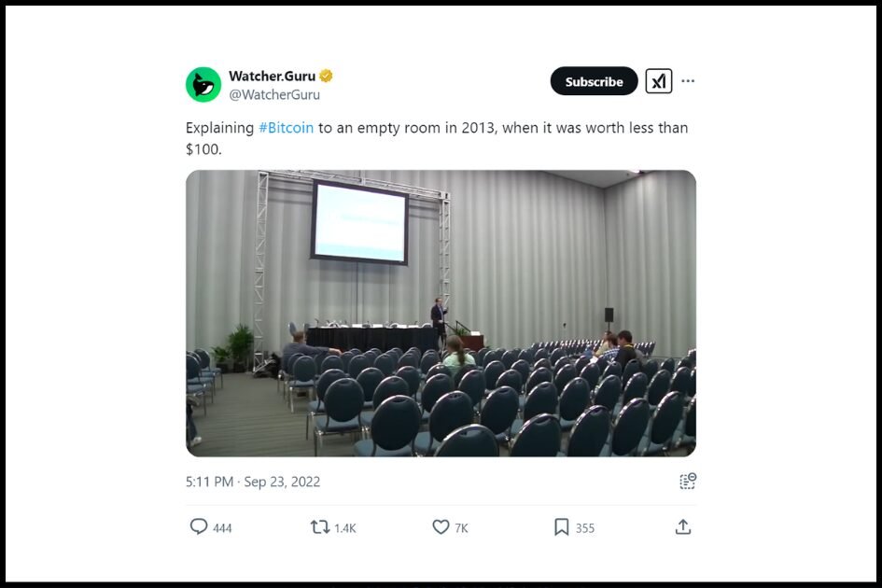
Task: Open the more options ellipsis menu
Action: (688, 81)
